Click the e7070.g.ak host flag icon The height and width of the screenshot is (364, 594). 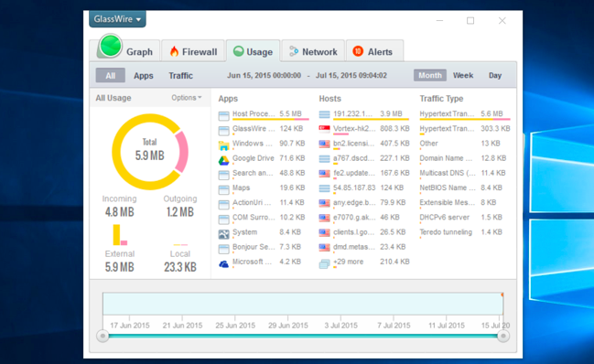(324, 218)
